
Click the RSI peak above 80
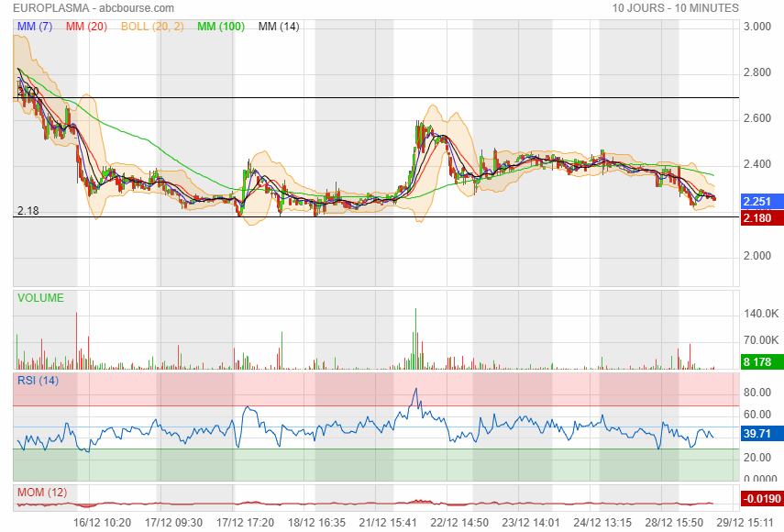[x=415, y=390]
